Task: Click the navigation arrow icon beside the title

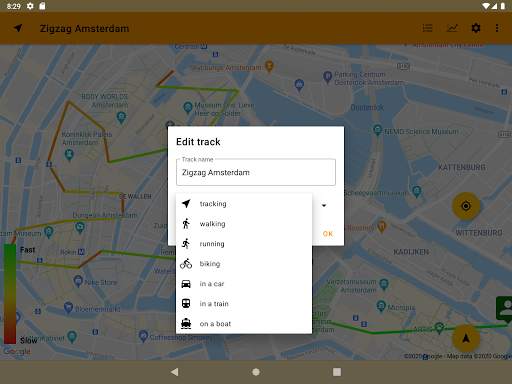Action: pyautogui.click(x=18, y=28)
